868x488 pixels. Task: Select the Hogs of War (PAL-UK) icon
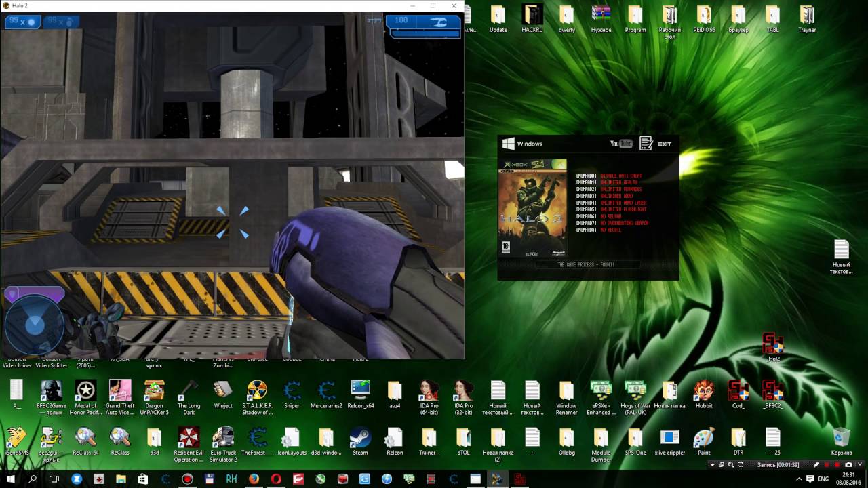(x=635, y=397)
